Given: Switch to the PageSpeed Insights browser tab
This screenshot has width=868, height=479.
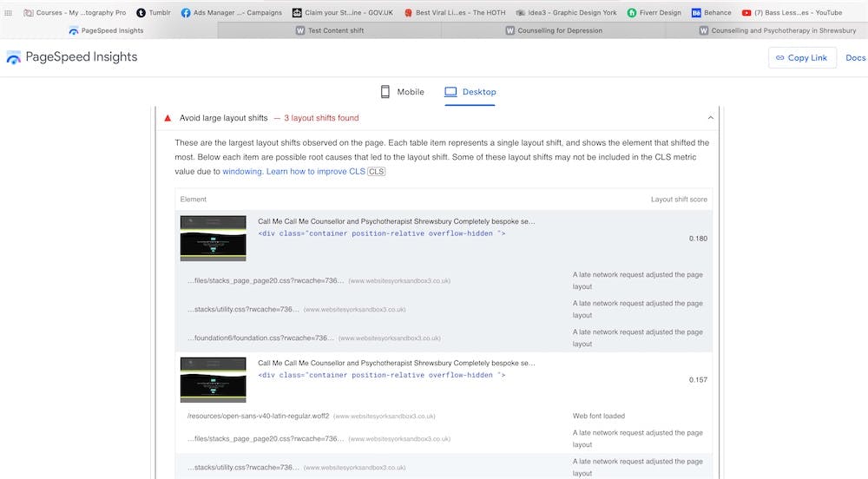Looking at the screenshot, I should tap(108, 30).
